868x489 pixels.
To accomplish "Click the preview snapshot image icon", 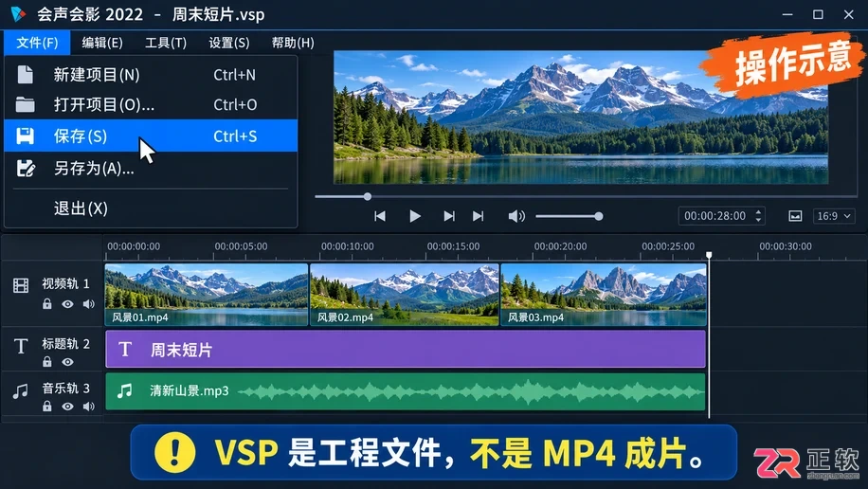I will pyautogui.click(x=795, y=216).
